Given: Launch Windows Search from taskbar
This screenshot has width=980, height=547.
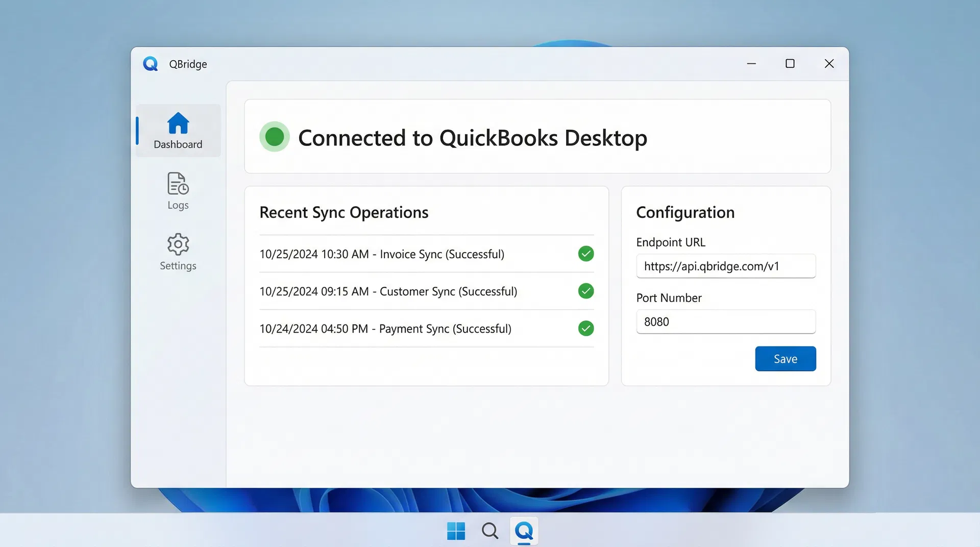Looking at the screenshot, I should (489, 531).
